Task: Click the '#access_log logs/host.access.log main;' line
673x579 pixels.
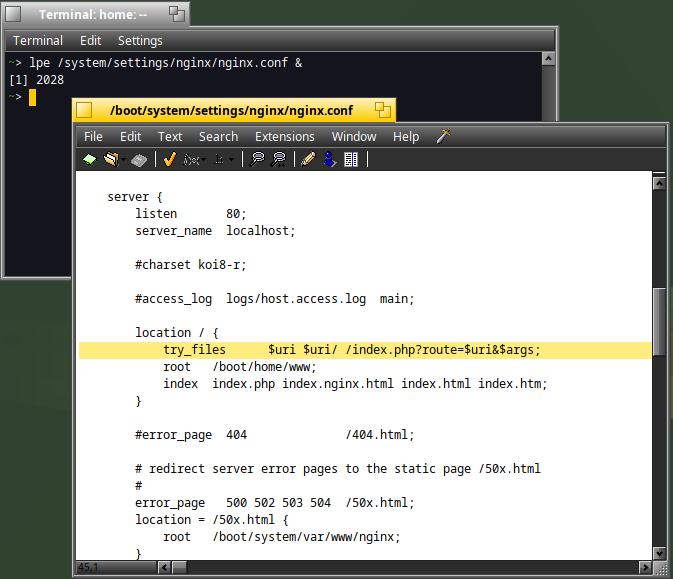Action: [275, 299]
